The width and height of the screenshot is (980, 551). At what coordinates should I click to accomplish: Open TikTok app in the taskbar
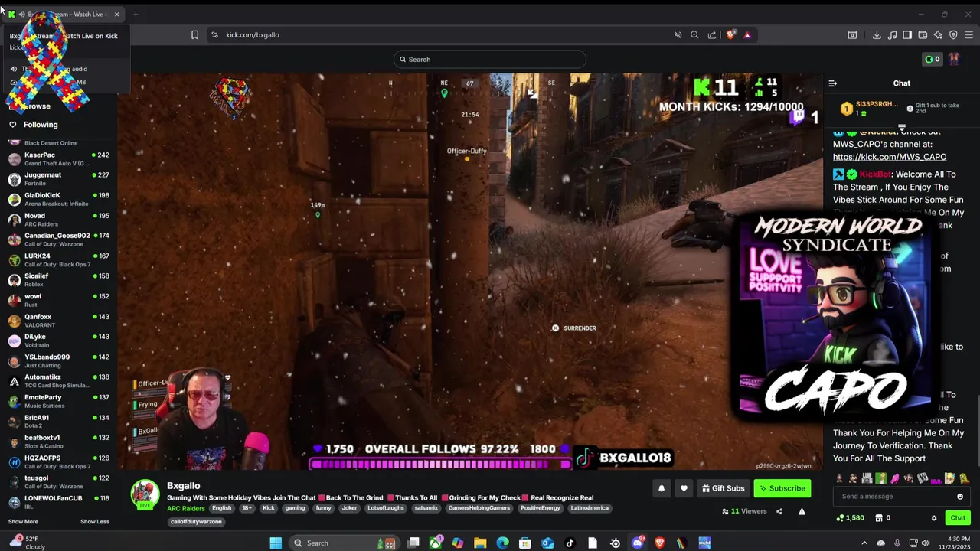[x=570, y=543]
